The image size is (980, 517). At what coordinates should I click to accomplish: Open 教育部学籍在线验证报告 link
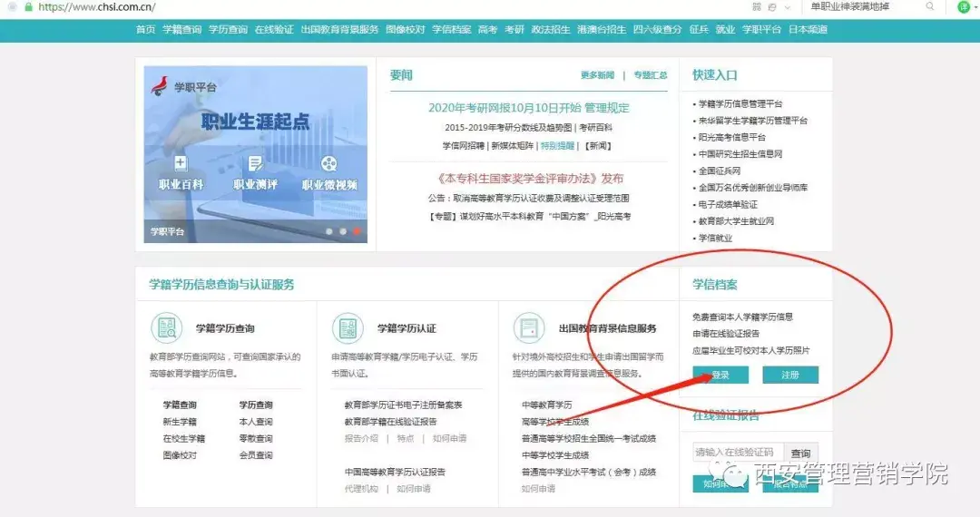tap(390, 422)
